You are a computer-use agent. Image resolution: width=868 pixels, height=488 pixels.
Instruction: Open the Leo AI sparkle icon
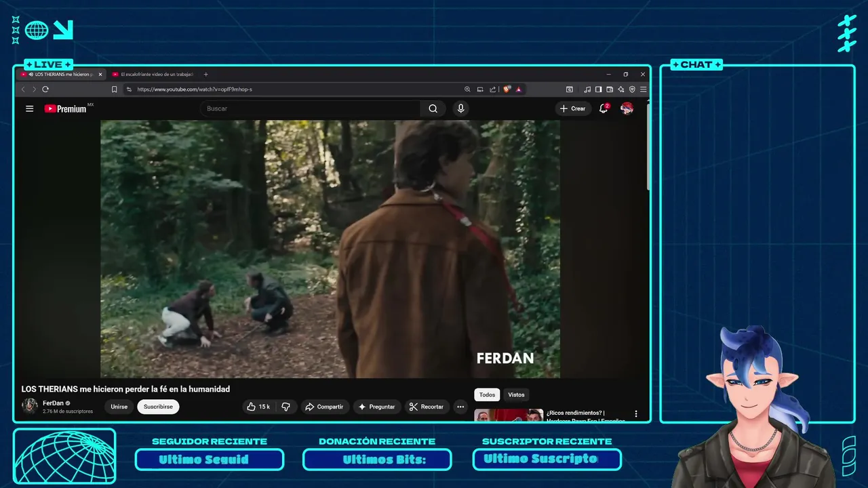click(x=620, y=89)
